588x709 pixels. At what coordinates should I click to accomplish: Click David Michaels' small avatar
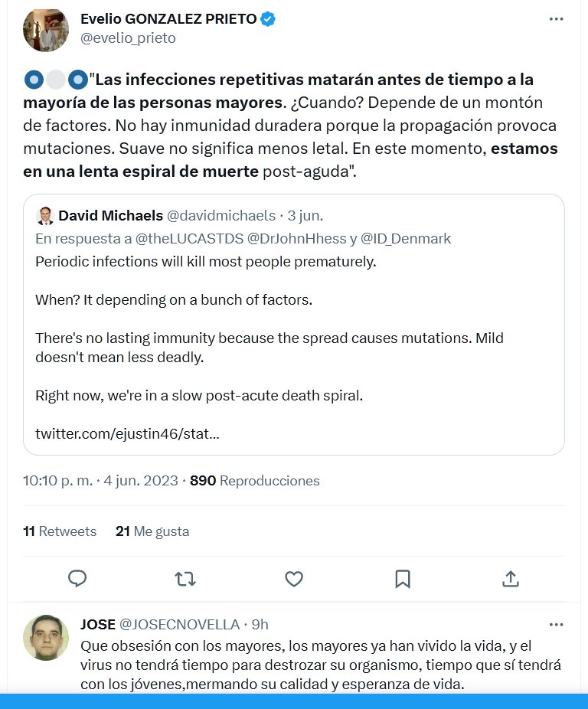(x=45, y=215)
